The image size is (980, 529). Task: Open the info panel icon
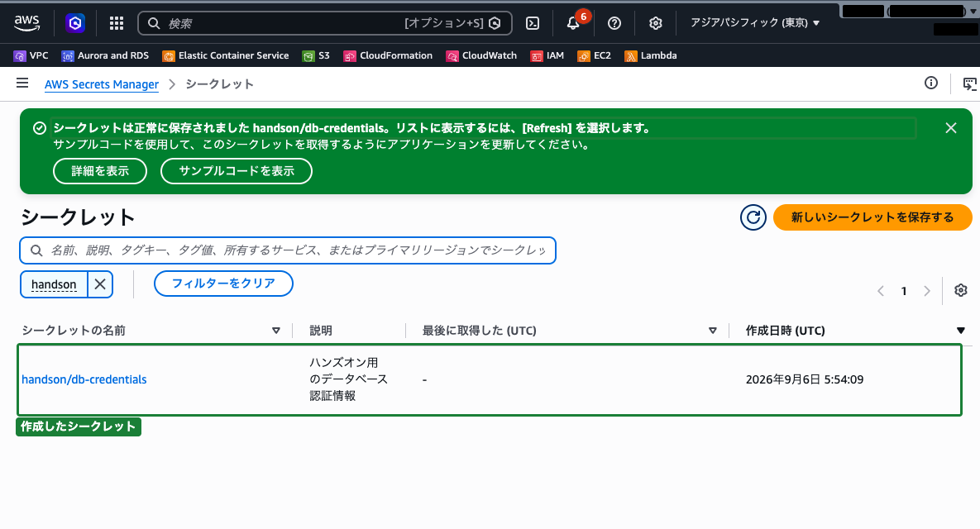pyautogui.click(x=931, y=83)
